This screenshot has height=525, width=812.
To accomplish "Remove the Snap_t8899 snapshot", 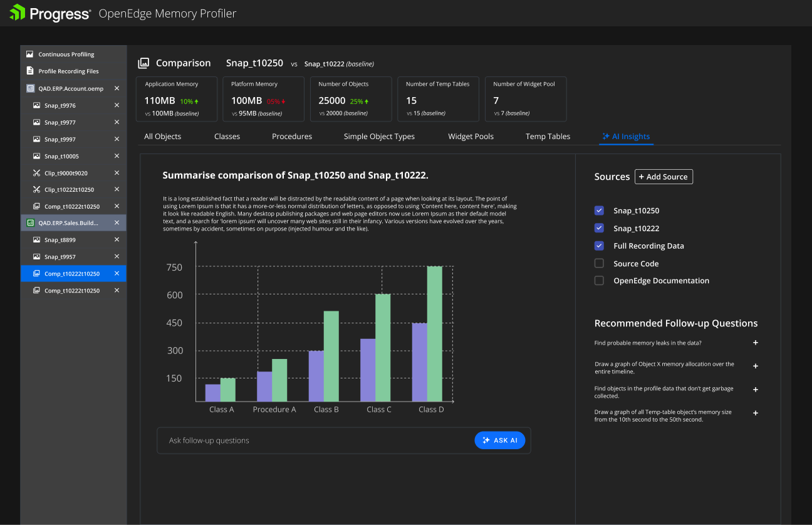I will point(117,239).
